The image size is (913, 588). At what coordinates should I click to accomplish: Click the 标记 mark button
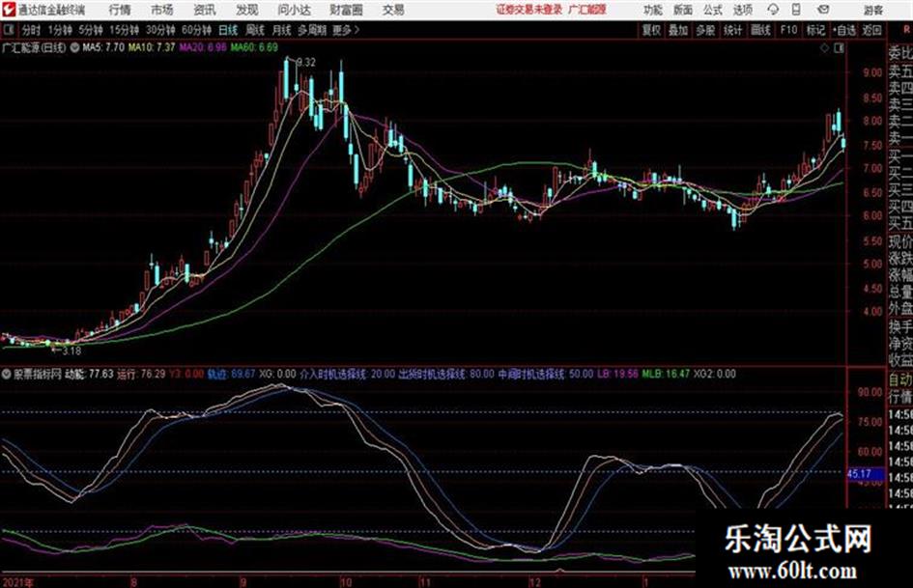coord(815,30)
